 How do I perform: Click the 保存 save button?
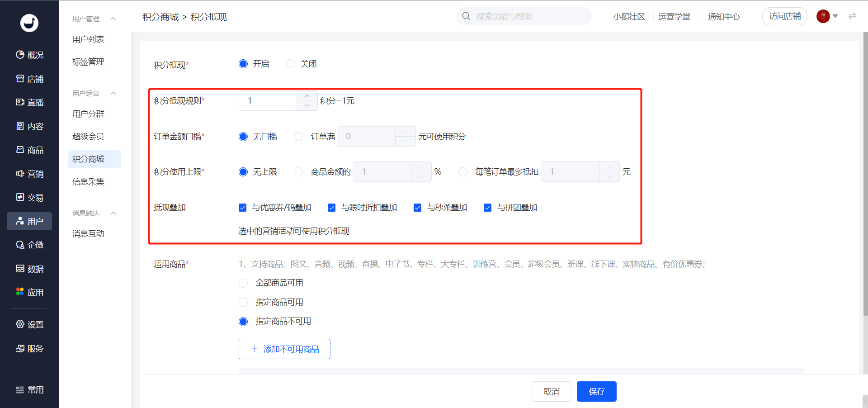[596, 391]
